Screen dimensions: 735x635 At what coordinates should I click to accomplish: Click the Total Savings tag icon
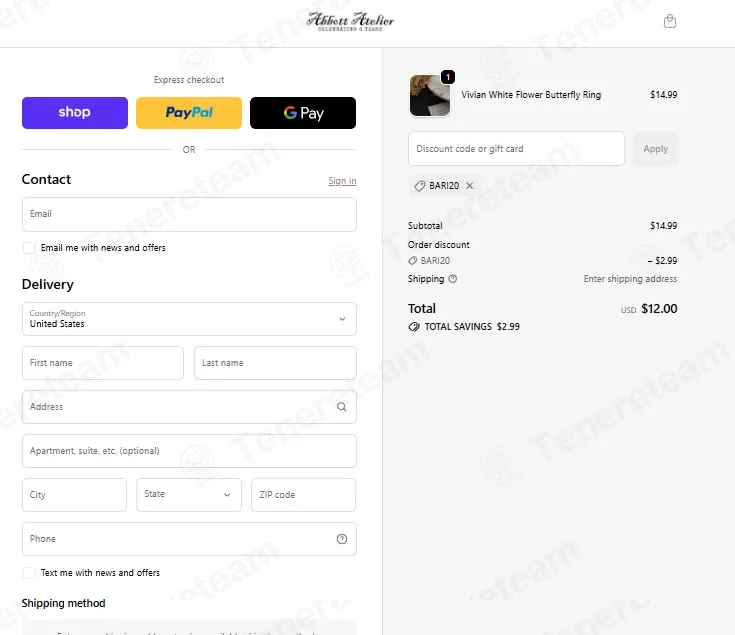(x=414, y=327)
